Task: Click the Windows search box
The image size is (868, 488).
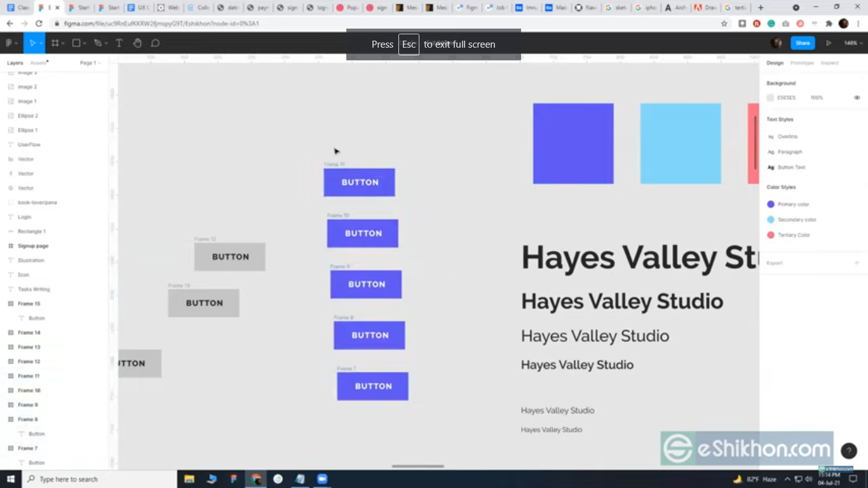Action: (x=100, y=479)
